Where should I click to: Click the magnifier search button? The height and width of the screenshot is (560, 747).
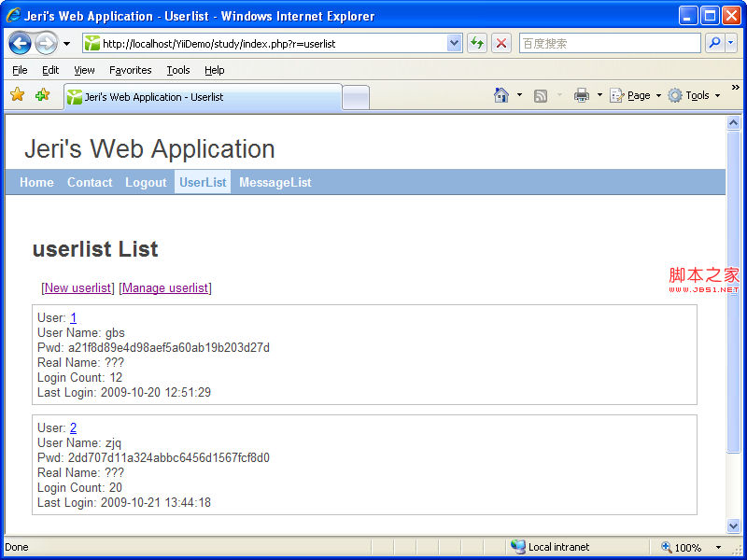pos(714,43)
